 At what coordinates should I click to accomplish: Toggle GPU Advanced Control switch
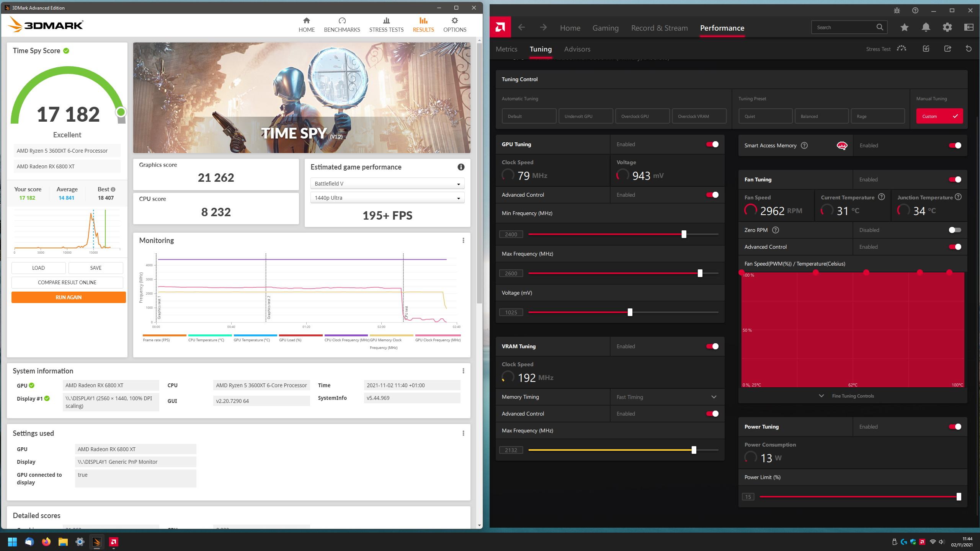pos(712,195)
